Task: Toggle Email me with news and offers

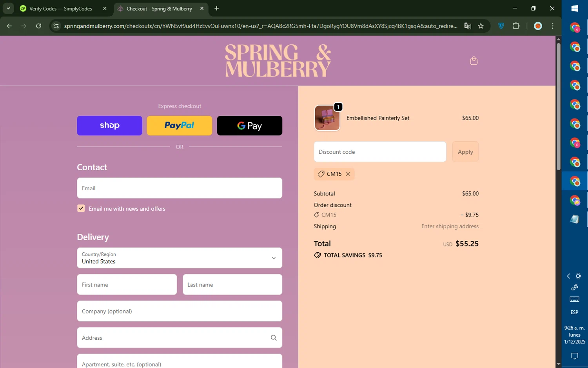Action: (81, 208)
